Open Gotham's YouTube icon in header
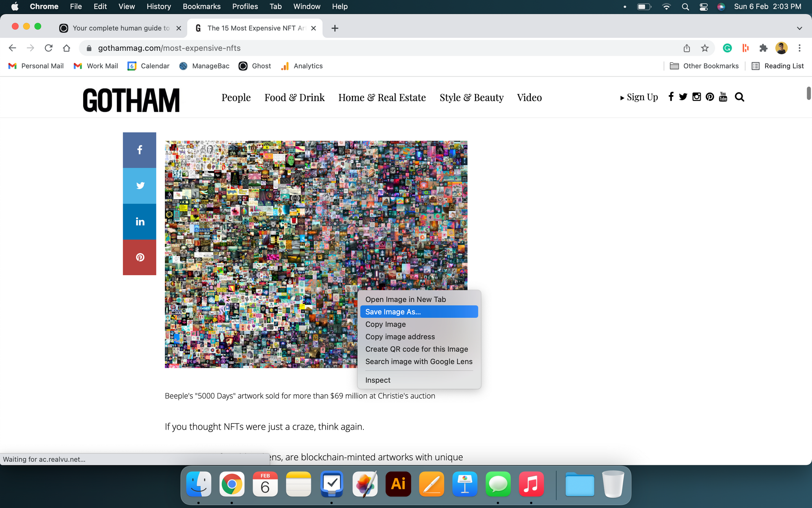This screenshot has height=508, width=812. tap(723, 97)
